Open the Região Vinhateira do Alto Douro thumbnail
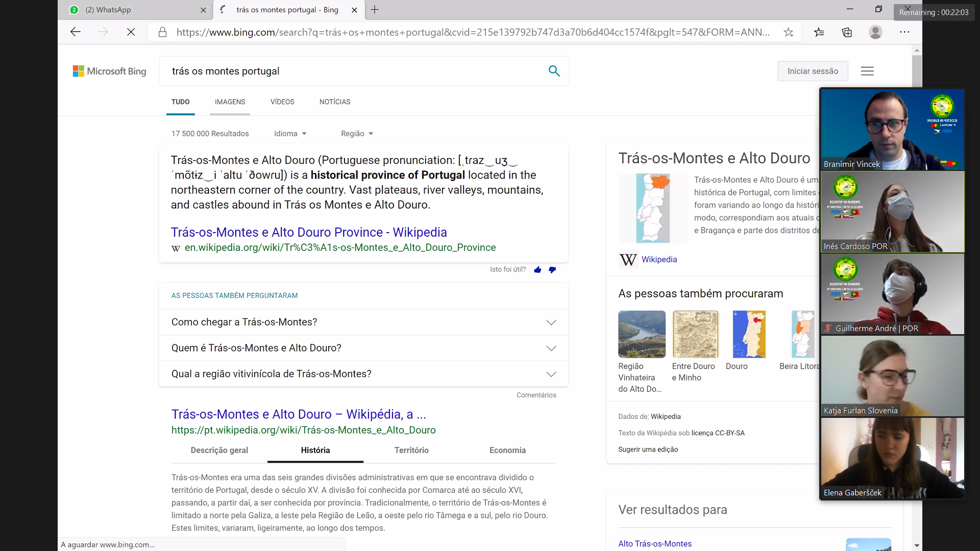 (642, 334)
